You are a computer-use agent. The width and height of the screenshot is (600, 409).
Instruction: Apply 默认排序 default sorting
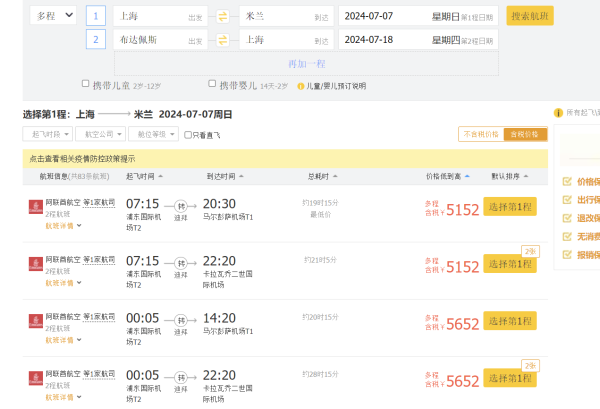(x=510, y=176)
